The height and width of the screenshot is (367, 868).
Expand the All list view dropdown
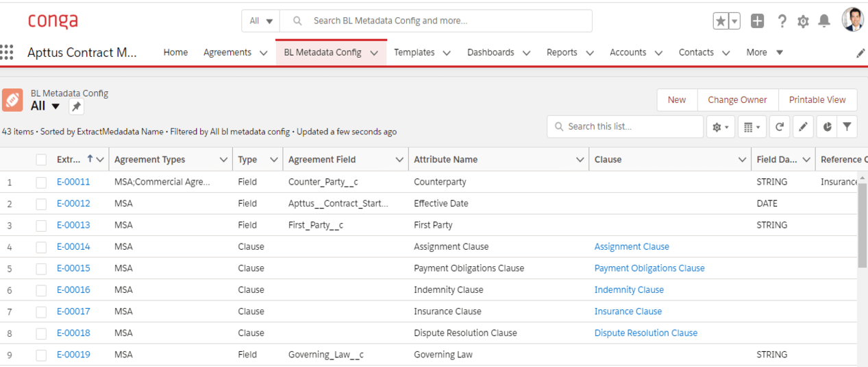pos(55,106)
